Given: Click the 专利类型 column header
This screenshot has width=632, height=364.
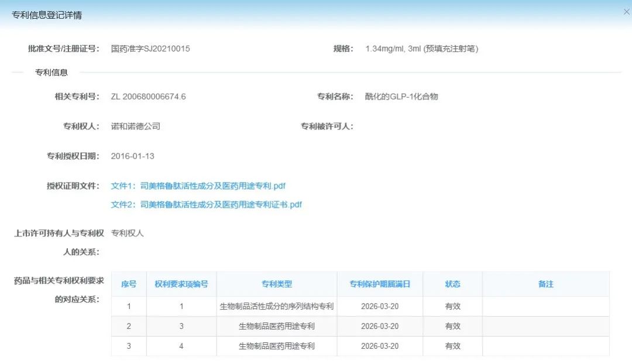Looking at the screenshot, I should click(276, 284).
